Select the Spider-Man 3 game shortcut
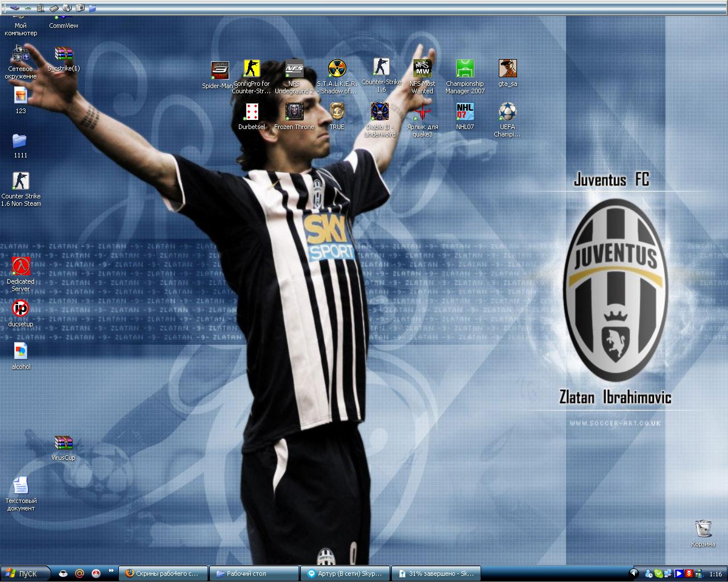The width and height of the screenshot is (728, 582). point(220,75)
